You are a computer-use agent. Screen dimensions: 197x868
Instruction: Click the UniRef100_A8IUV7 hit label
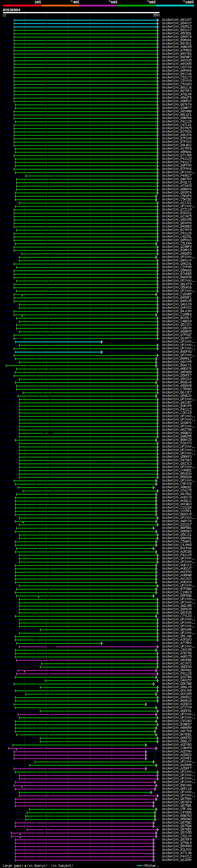point(177,20)
